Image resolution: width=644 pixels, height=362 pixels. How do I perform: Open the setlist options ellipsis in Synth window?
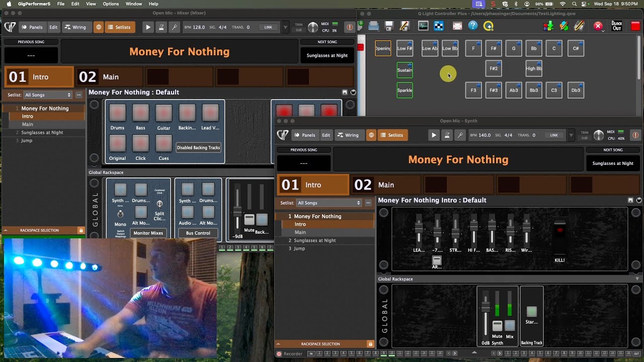[x=368, y=203]
